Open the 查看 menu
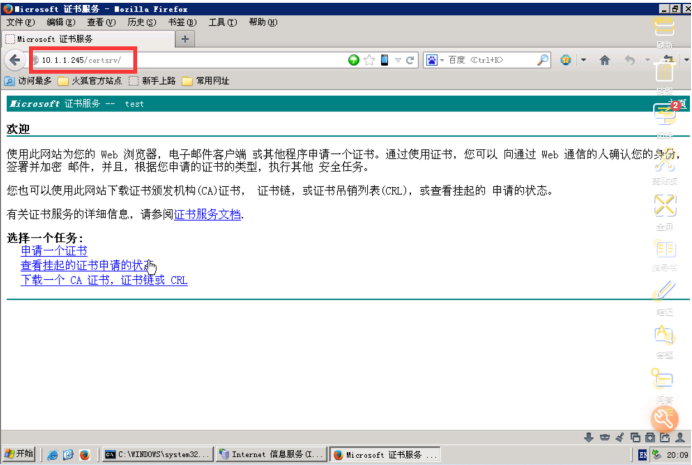The height and width of the screenshot is (465, 692). [x=101, y=22]
